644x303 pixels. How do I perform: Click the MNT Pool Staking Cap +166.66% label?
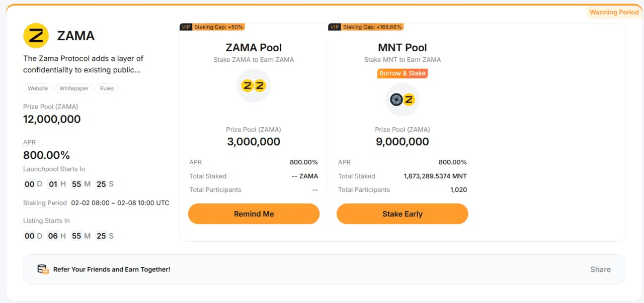(372, 27)
